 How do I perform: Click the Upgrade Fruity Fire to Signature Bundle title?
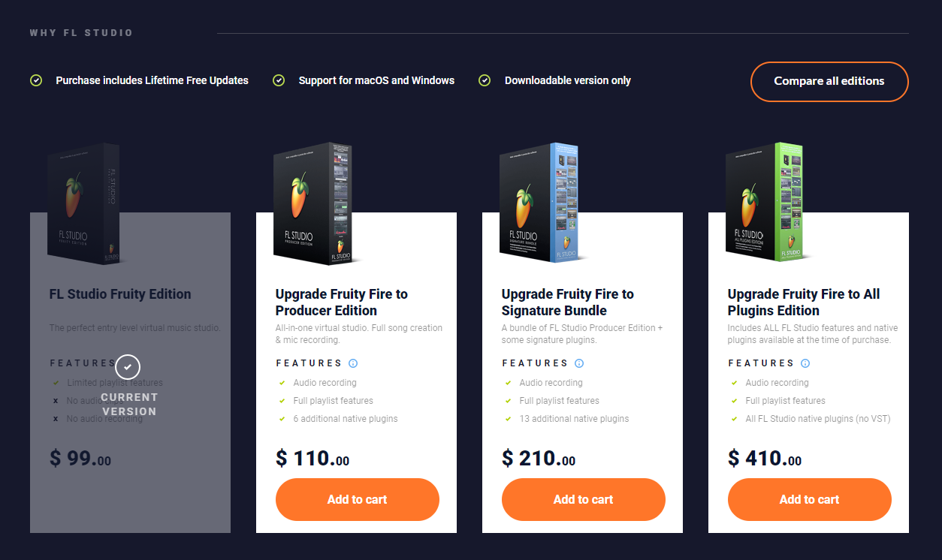pos(568,302)
